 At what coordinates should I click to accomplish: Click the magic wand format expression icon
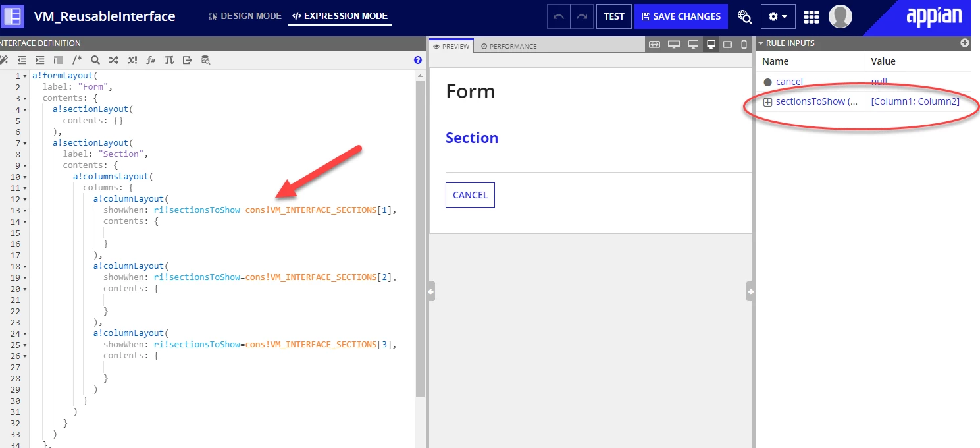click(x=3, y=60)
